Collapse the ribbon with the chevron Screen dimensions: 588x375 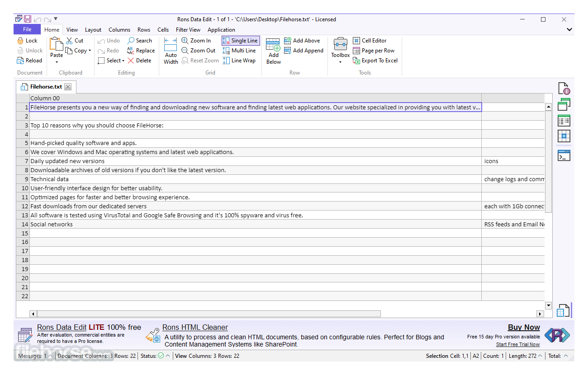(x=569, y=30)
